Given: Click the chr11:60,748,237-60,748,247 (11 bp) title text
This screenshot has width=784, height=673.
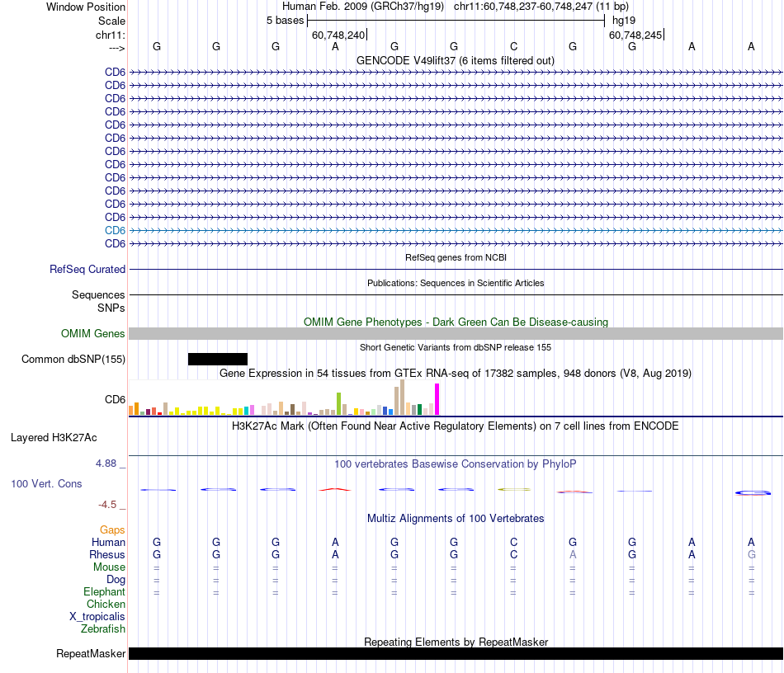Looking at the screenshot, I should click(x=541, y=7).
